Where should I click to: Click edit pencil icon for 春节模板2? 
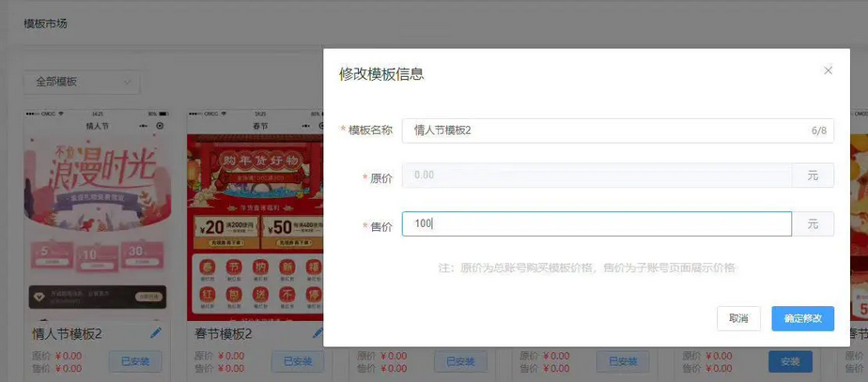pyautogui.click(x=318, y=333)
